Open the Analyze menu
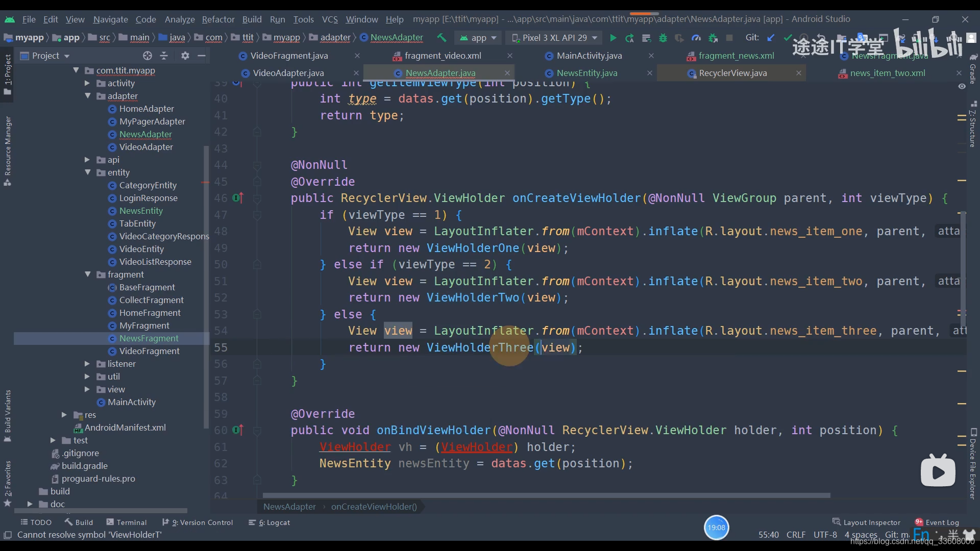 180,19
